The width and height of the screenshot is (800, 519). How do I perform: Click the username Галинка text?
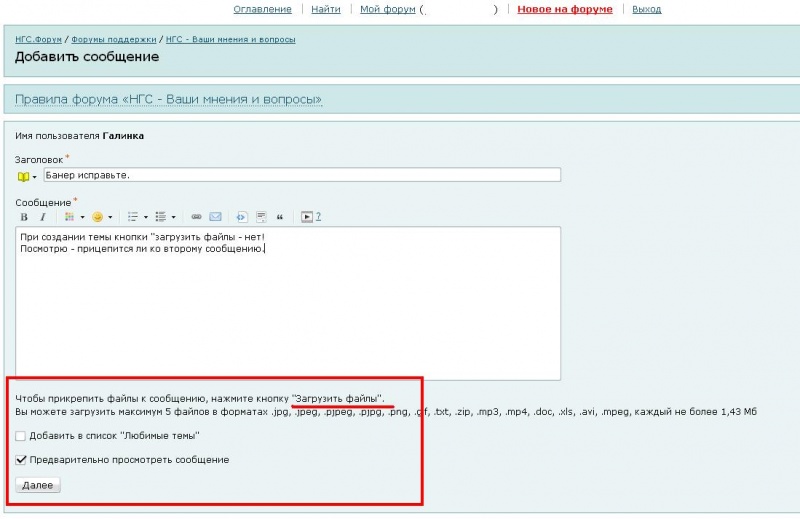pyautogui.click(x=123, y=136)
